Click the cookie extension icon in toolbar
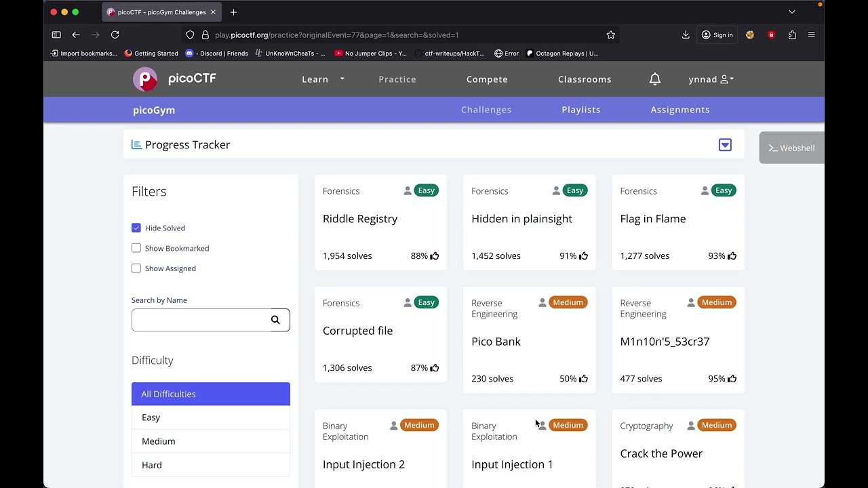 [x=750, y=35]
